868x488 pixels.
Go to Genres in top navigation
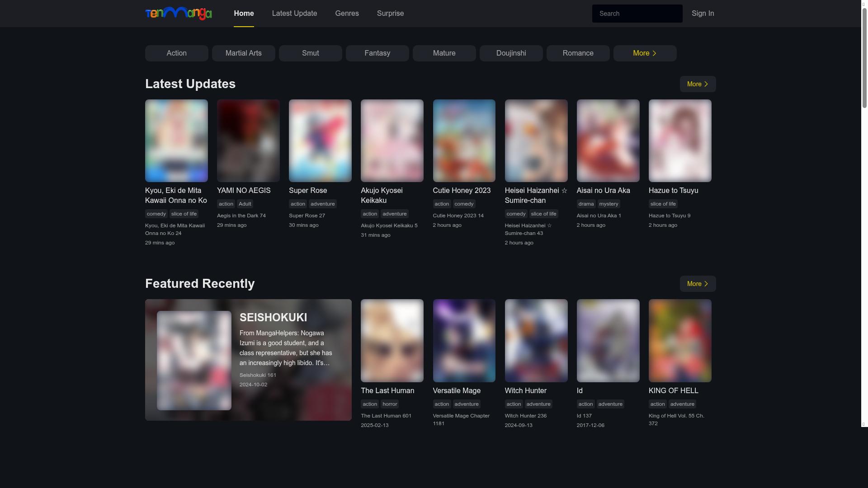347,14
